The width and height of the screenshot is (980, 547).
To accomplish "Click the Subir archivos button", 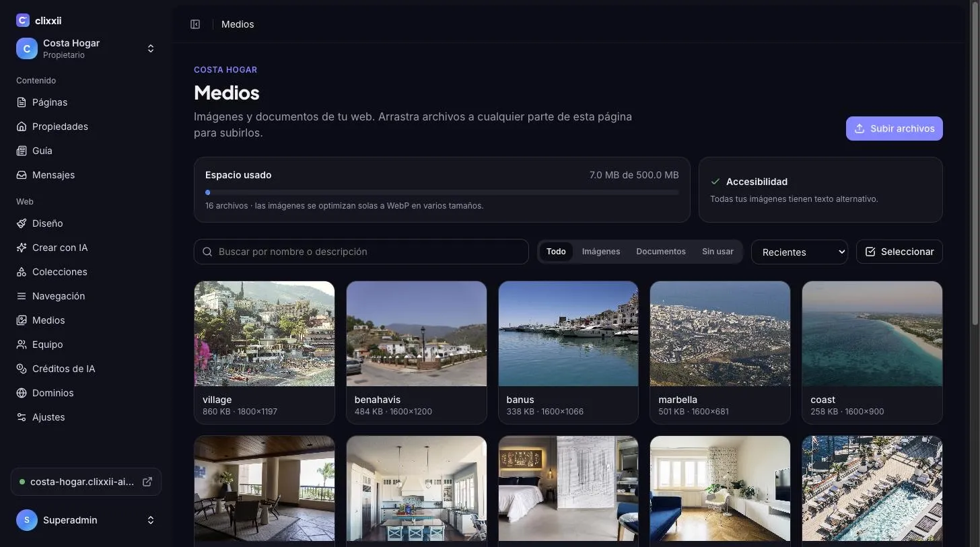I will pos(895,129).
